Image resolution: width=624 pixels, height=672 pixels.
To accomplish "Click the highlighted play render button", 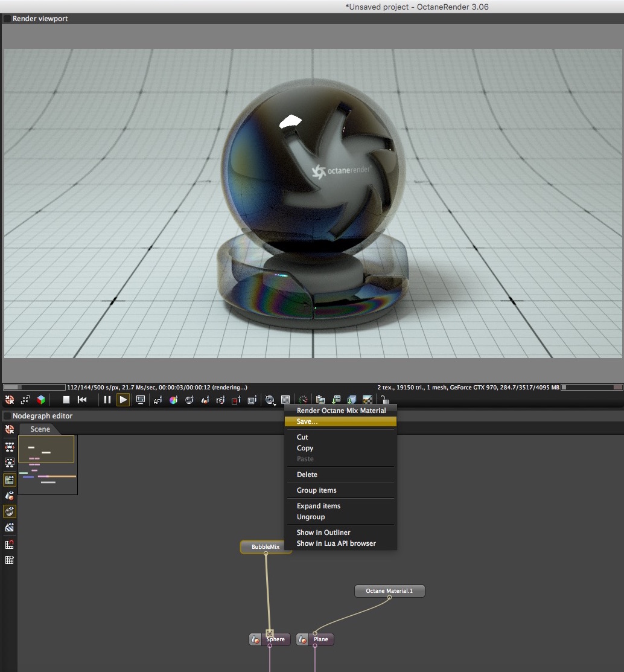I will click(123, 400).
